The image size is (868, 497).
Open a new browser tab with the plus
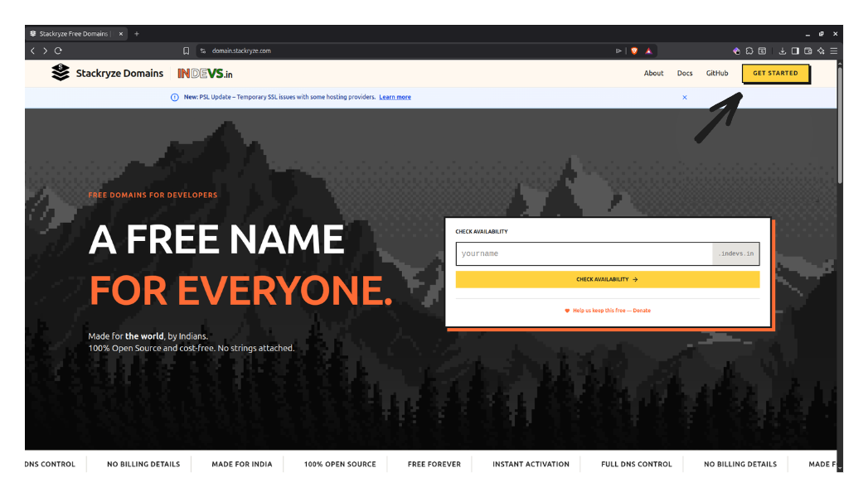(x=136, y=33)
